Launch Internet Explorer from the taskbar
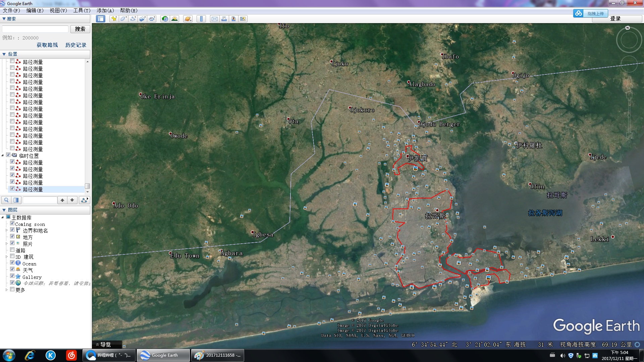 [x=30, y=355]
